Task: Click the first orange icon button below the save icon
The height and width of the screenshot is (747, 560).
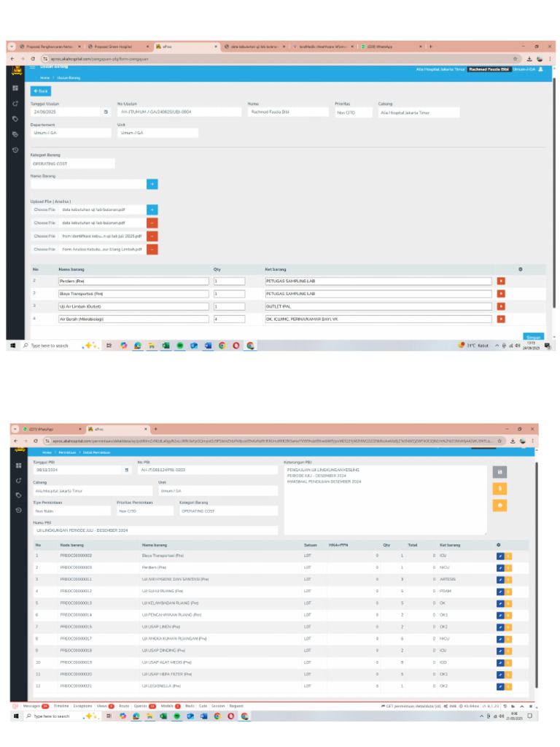Action: (499, 488)
